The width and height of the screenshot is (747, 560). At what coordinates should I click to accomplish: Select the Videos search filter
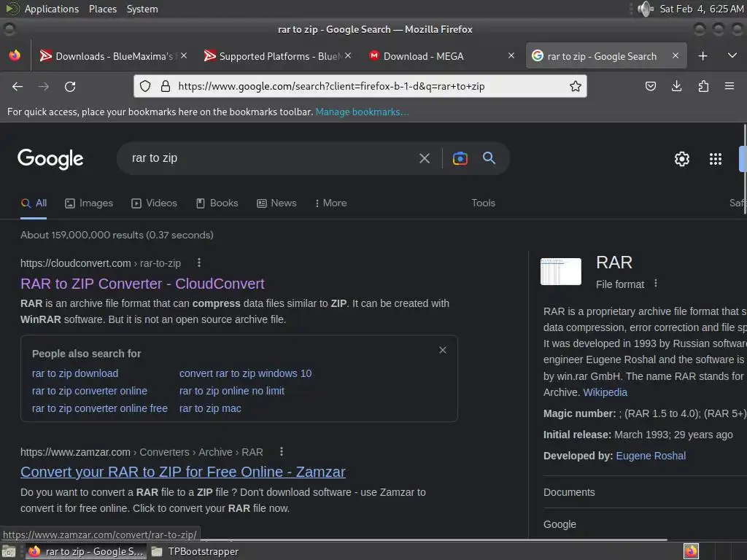[x=155, y=203]
